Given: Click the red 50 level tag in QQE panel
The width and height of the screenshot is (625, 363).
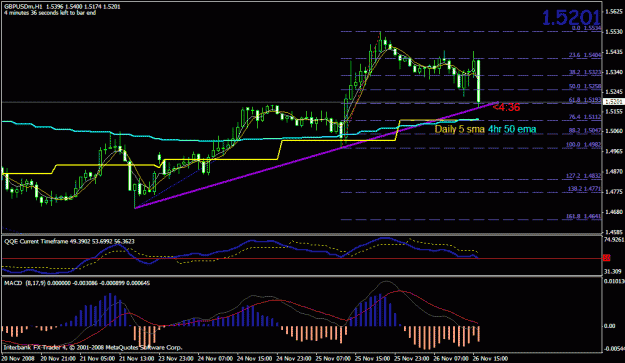Looking at the screenshot, I should [606, 258].
